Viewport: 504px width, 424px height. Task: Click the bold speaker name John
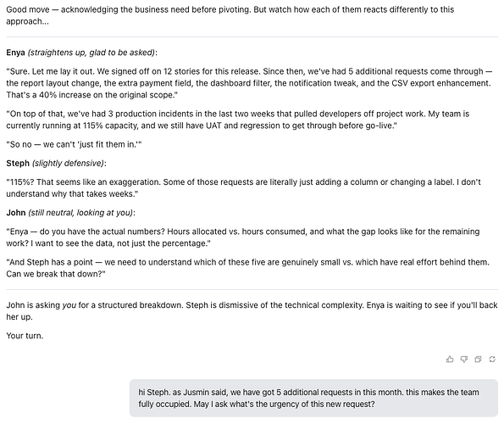coord(16,213)
